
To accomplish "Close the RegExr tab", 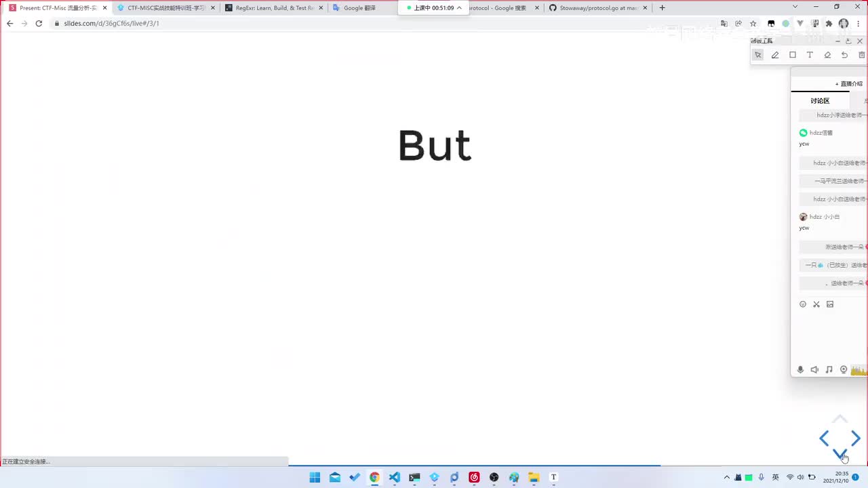I will coord(321,8).
